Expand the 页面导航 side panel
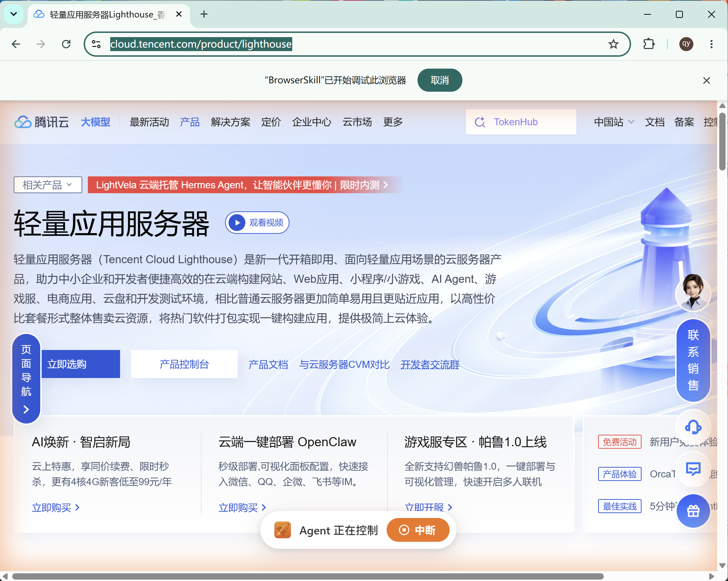The height and width of the screenshot is (581, 728). (x=26, y=378)
